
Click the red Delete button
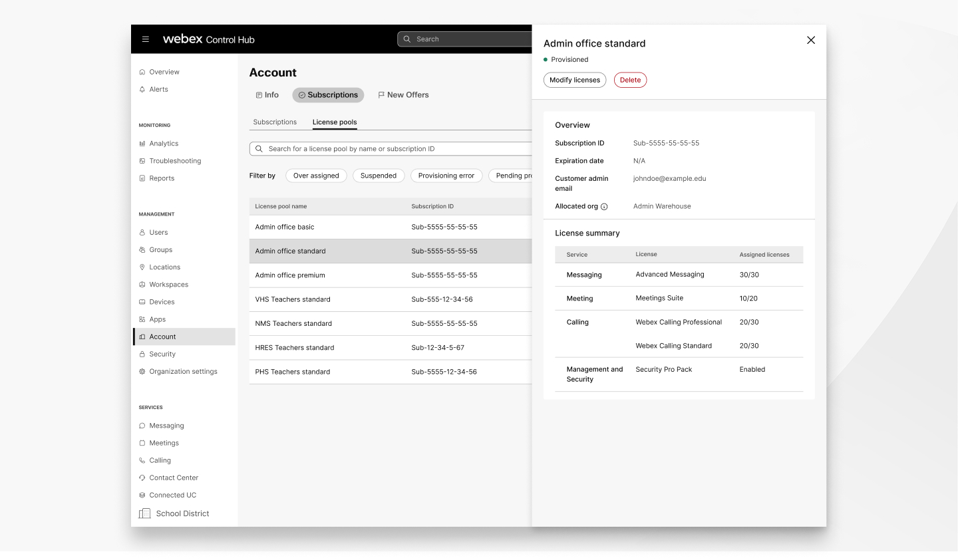click(x=630, y=80)
